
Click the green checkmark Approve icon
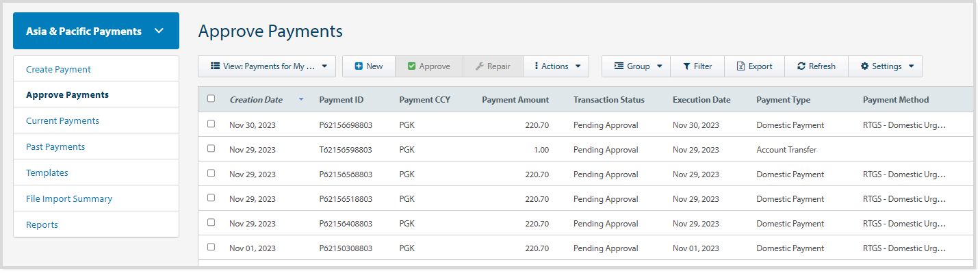pyautogui.click(x=411, y=66)
